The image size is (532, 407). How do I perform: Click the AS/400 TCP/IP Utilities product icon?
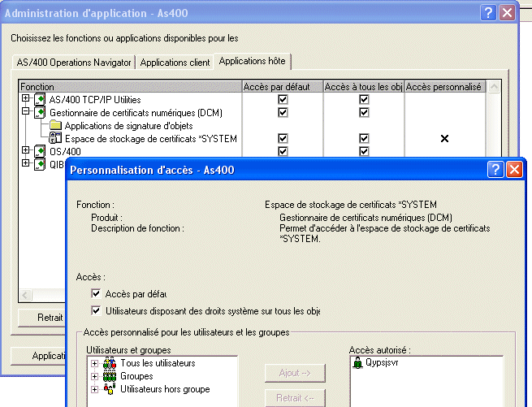click(x=40, y=99)
